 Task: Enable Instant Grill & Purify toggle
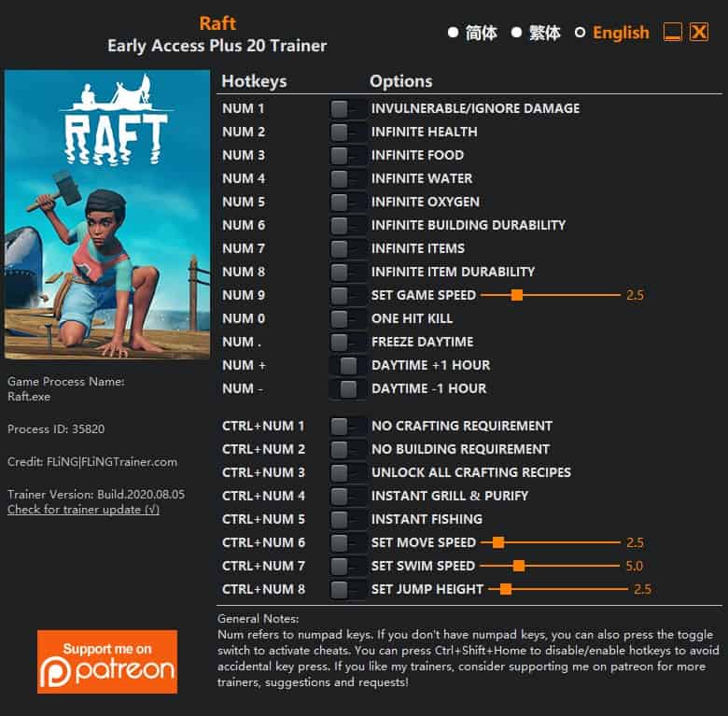click(348, 497)
